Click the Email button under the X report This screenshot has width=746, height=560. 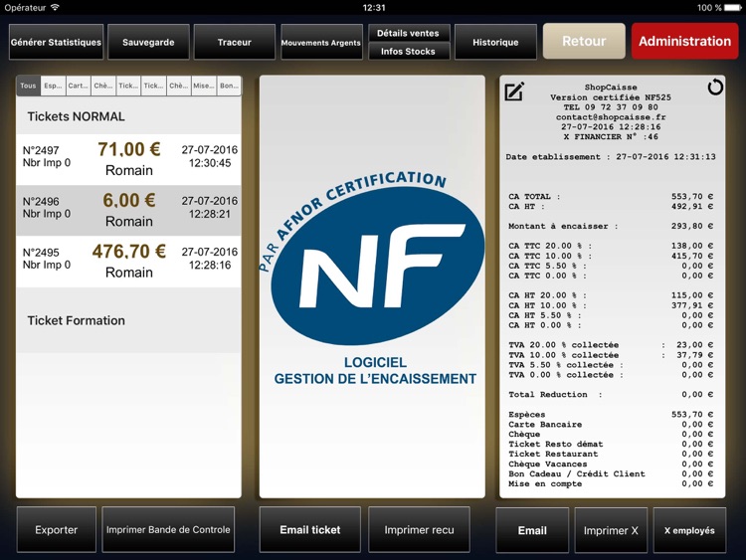pyautogui.click(x=532, y=530)
